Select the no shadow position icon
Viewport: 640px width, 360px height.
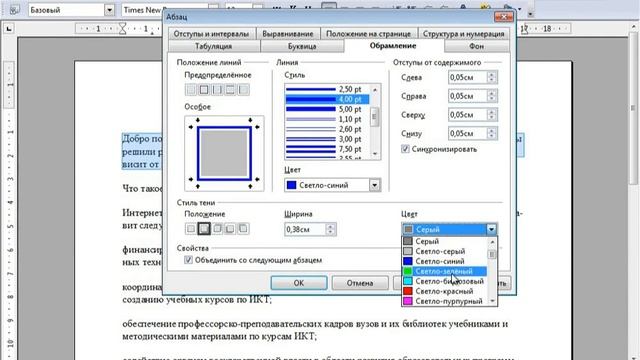(x=191, y=229)
